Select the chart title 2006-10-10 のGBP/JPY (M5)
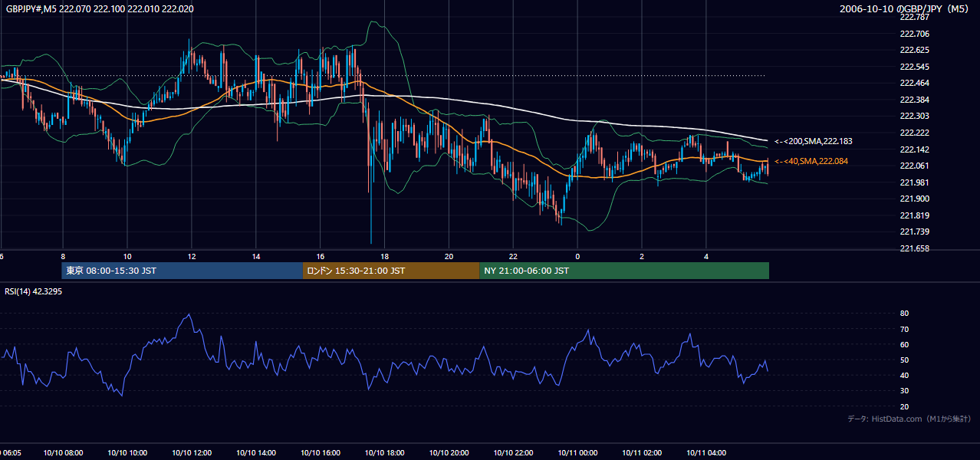Viewport: 980px width, 460px height. coord(906,9)
